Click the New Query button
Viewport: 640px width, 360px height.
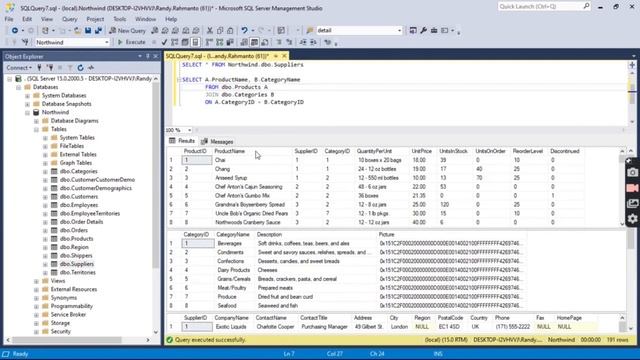[127, 31]
